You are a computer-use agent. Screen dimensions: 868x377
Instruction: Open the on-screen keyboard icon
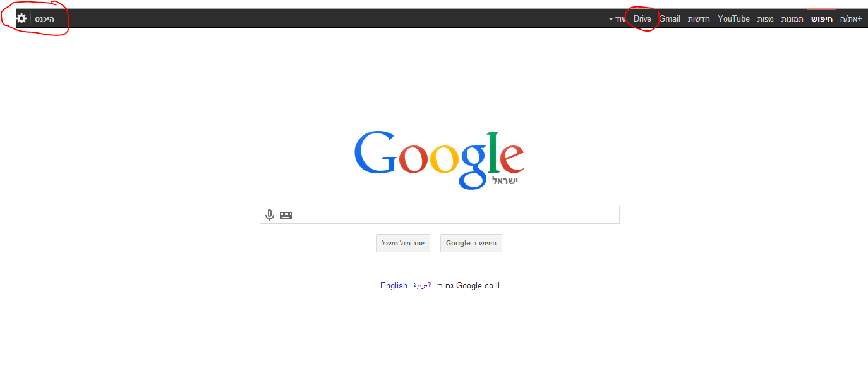[286, 215]
